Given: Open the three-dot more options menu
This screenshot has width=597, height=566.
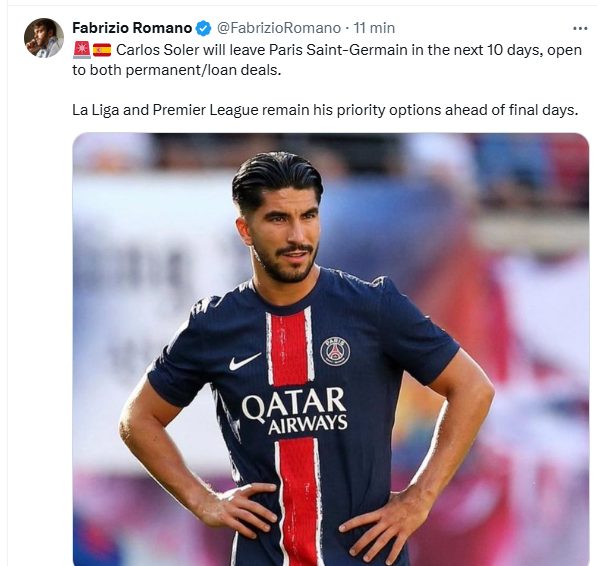Looking at the screenshot, I should [x=580, y=29].
